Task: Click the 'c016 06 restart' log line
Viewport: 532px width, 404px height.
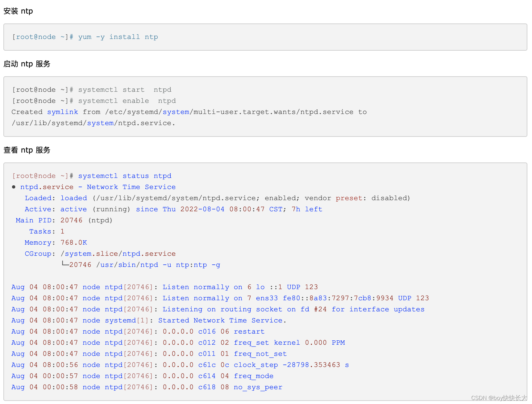Action: pos(138,332)
